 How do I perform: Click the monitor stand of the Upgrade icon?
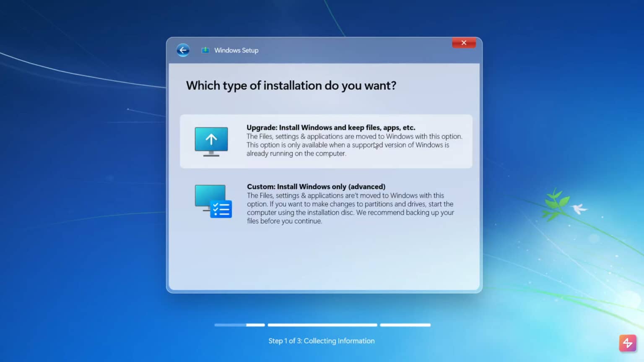click(x=211, y=154)
